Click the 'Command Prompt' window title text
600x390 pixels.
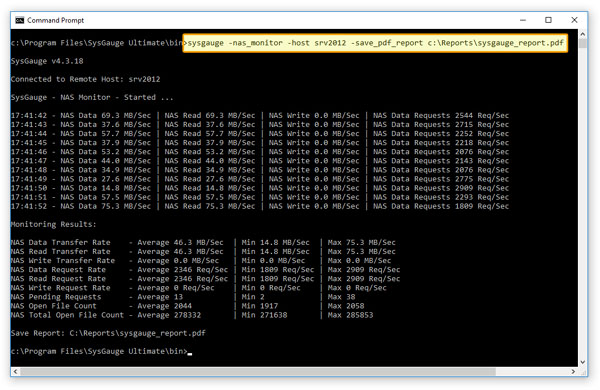pyautogui.click(x=55, y=20)
